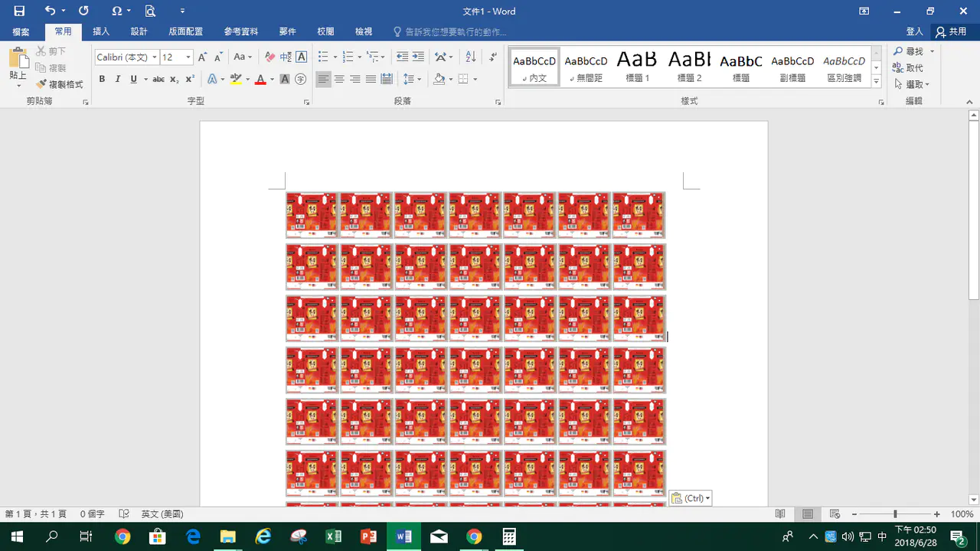Switch to the 插入 insert tab
Screen dimensions: 980x551
(x=101, y=32)
